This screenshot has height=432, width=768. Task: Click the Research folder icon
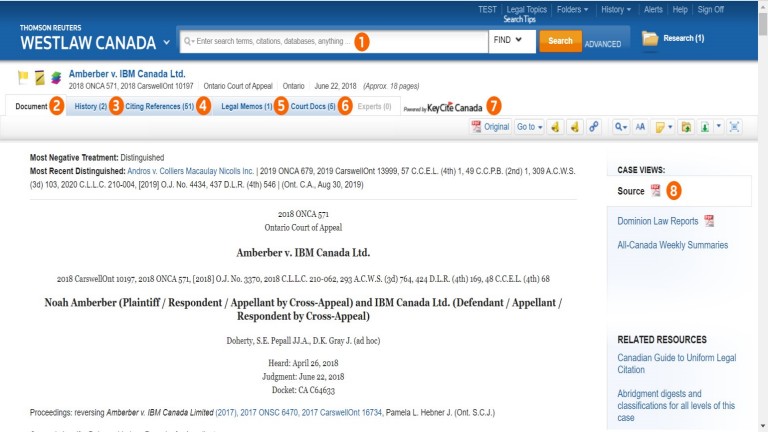pyautogui.click(x=650, y=38)
